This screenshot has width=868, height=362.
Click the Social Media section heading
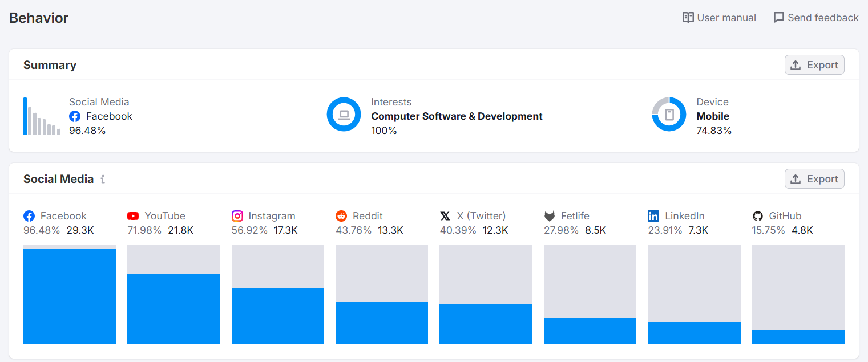click(x=58, y=179)
